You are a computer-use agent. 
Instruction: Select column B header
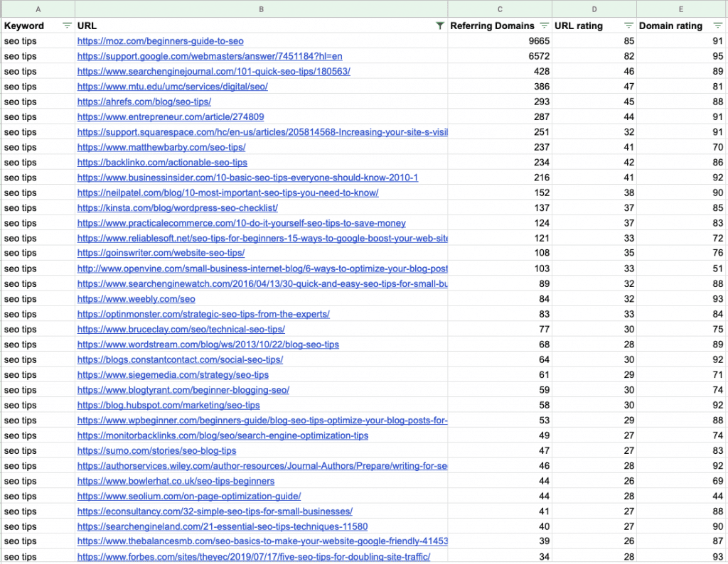(x=262, y=9)
